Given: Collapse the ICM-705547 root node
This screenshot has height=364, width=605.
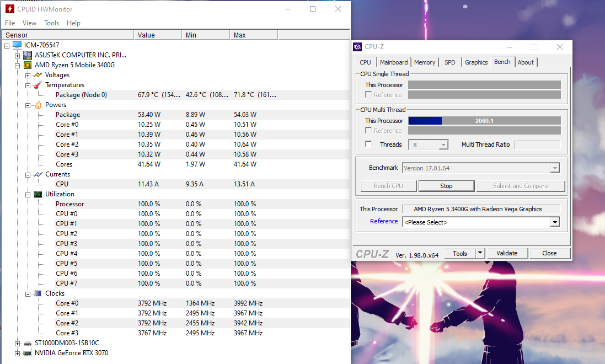Looking at the screenshot, I should point(7,46).
